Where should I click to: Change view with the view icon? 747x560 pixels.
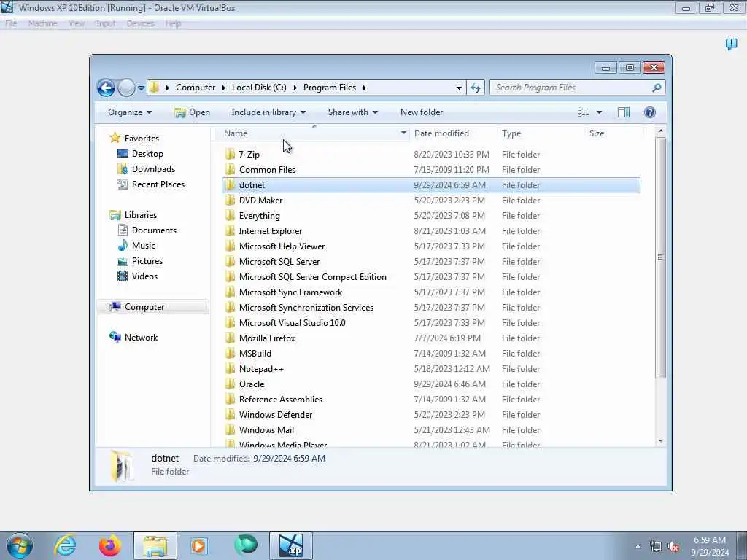[x=583, y=112]
